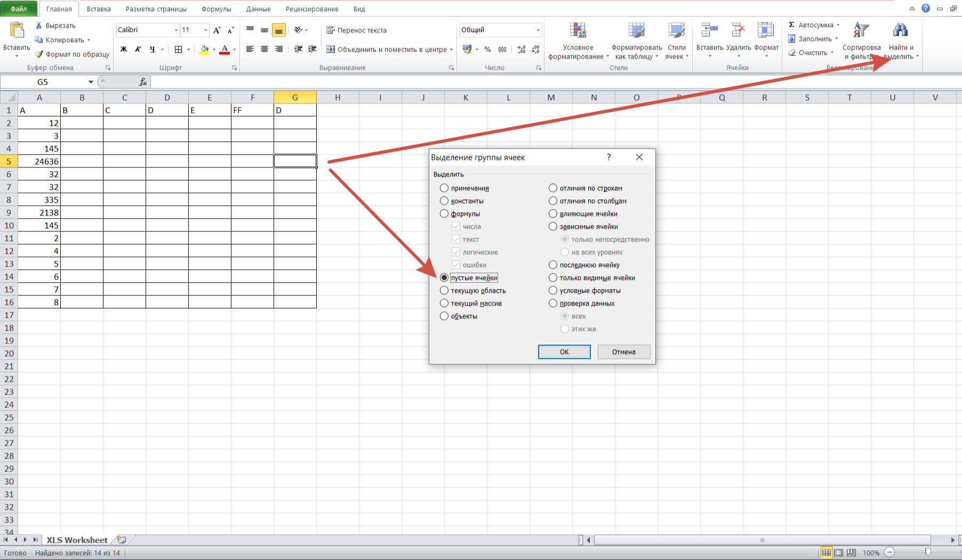Click the Format Painter (Формат по образцу) brush icon

point(39,54)
